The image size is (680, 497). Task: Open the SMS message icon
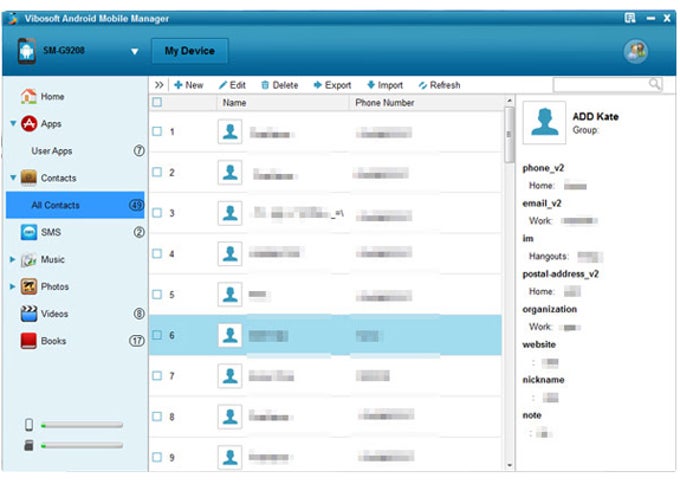pos(29,232)
